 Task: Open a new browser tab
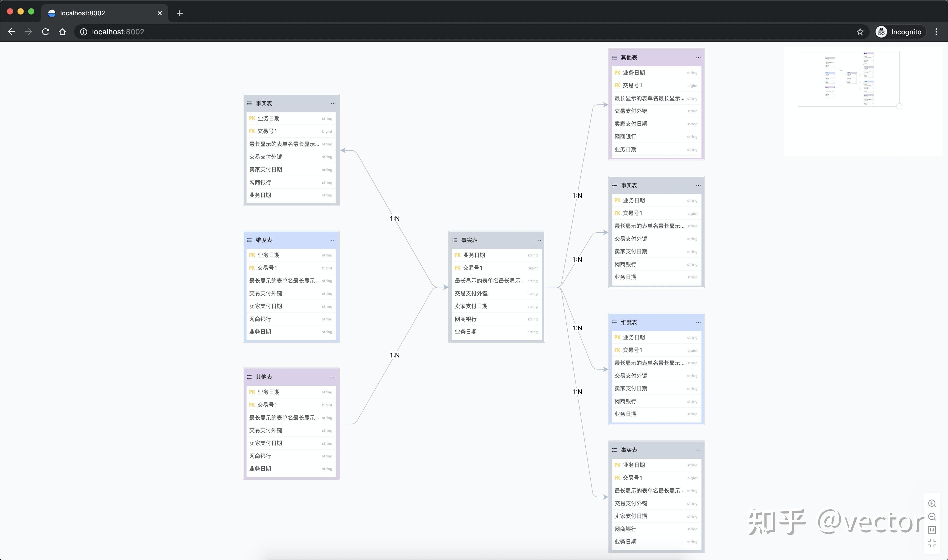click(180, 13)
